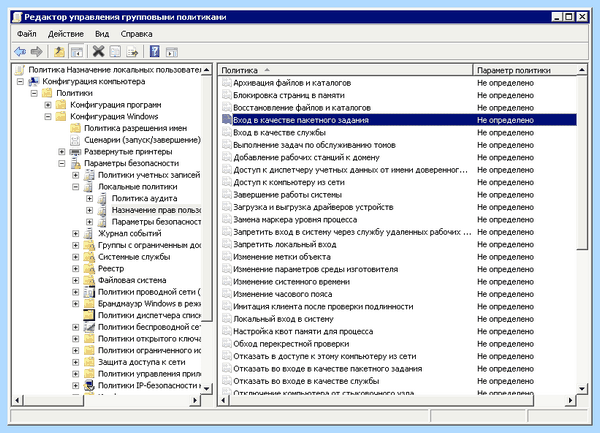Collapse the Конфигурация Windows node

48,116
